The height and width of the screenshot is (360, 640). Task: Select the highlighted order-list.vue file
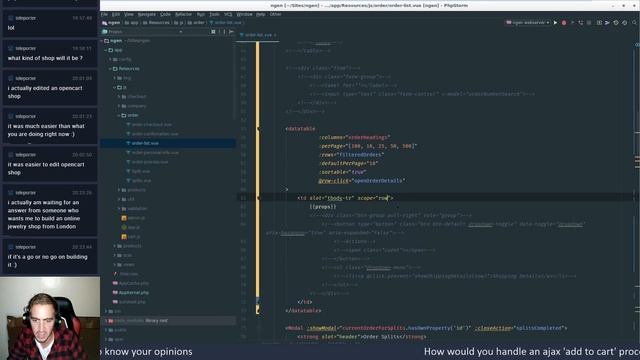pyautogui.click(x=168, y=143)
